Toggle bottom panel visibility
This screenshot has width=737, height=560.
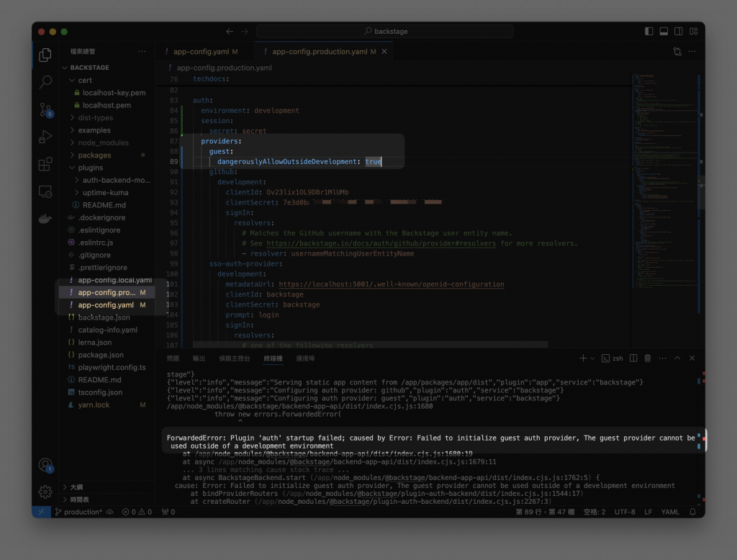pos(664,31)
